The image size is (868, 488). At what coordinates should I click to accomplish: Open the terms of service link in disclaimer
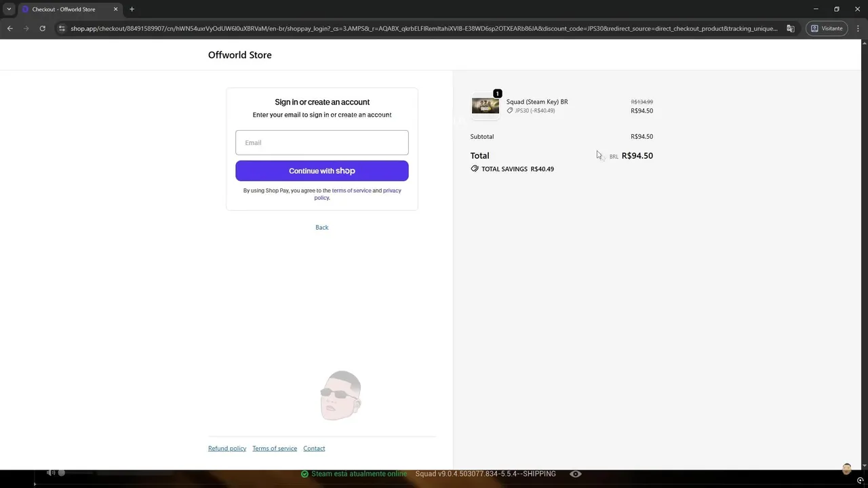351,190
